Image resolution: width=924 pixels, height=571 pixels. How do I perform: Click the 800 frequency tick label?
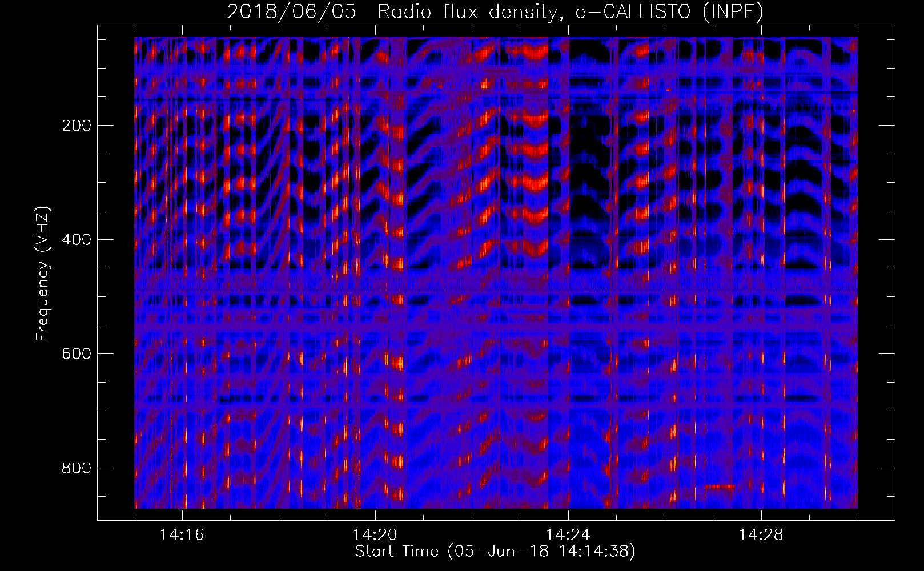point(76,468)
